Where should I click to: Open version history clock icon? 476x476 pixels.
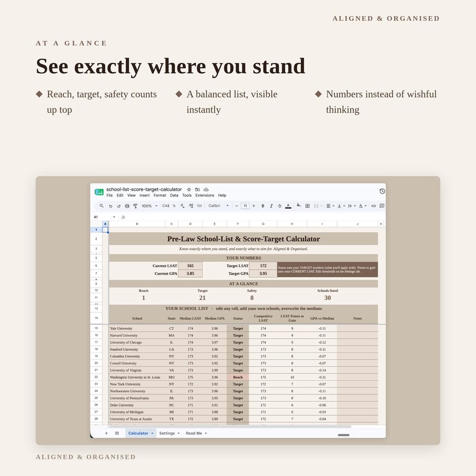[382, 191]
